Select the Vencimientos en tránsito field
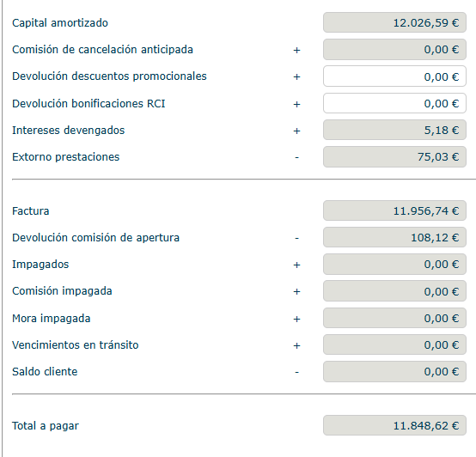 [x=394, y=344]
